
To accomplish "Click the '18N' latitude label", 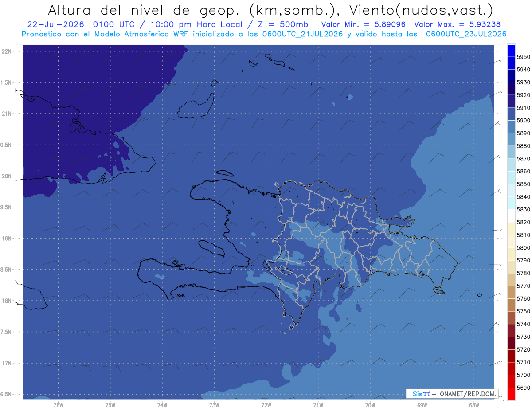I will [x=7, y=301].
